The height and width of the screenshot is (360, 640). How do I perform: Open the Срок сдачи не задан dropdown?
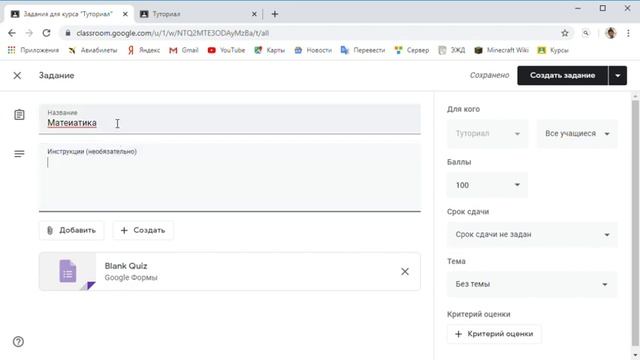click(x=532, y=234)
